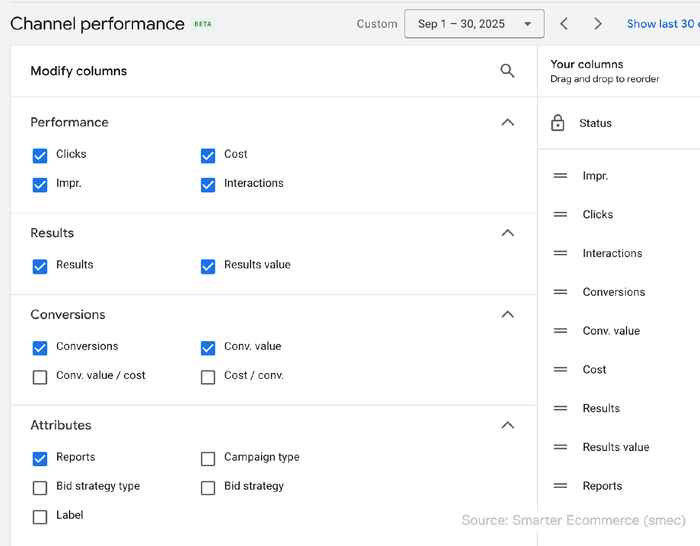
Task: Enable the Conv. value / cost checkbox
Action: (x=40, y=377)
